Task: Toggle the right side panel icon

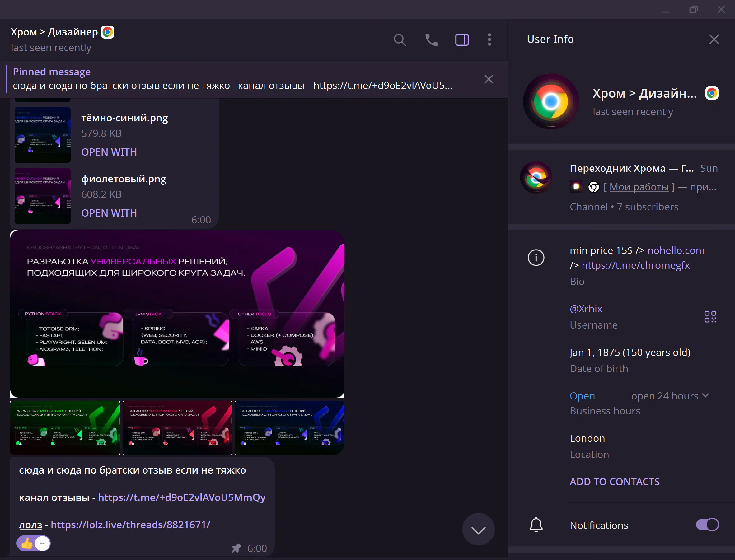Action: (x=462, y=40)
